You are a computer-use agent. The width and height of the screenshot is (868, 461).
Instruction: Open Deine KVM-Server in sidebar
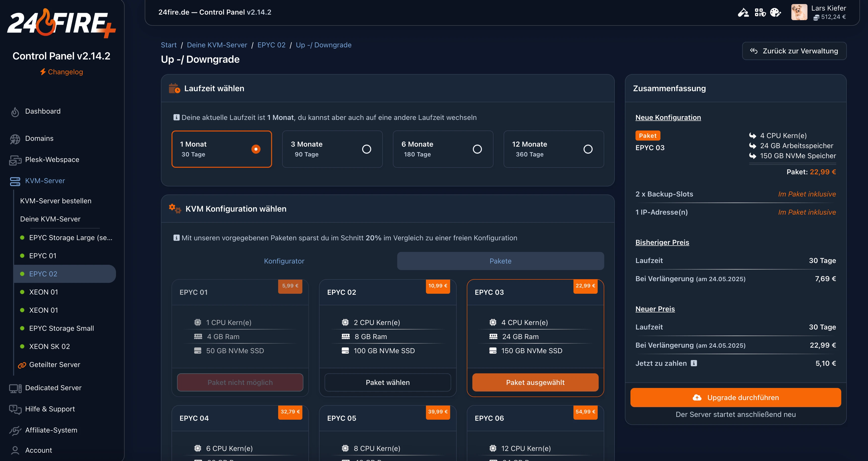click(50, 219)
